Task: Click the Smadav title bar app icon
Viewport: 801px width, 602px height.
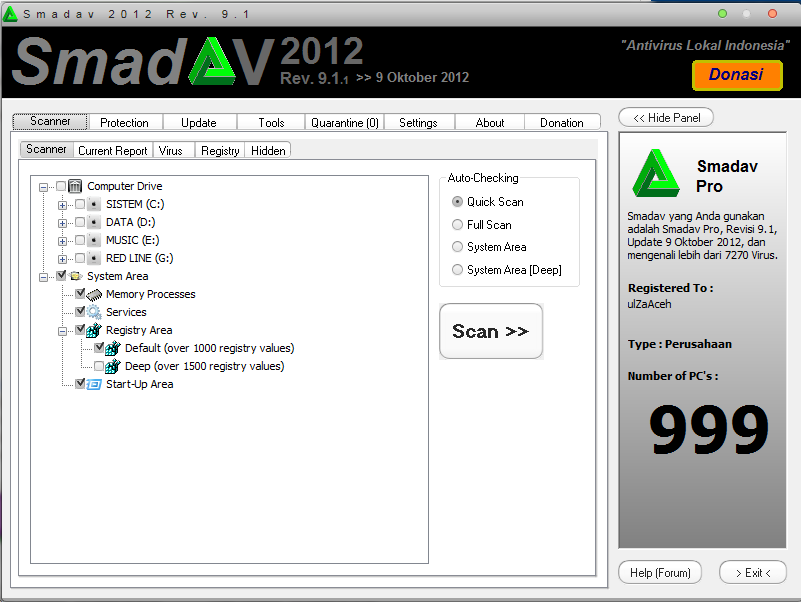Action: click(x=10, y=14)
